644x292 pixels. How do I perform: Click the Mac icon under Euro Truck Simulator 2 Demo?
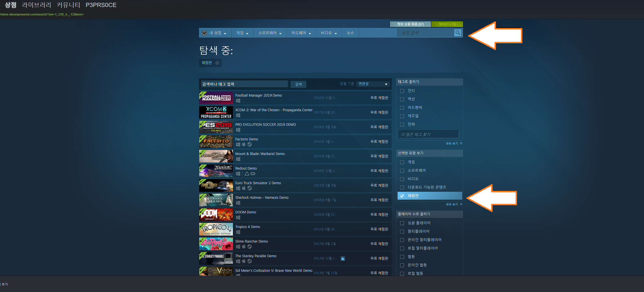pos(244,188)
